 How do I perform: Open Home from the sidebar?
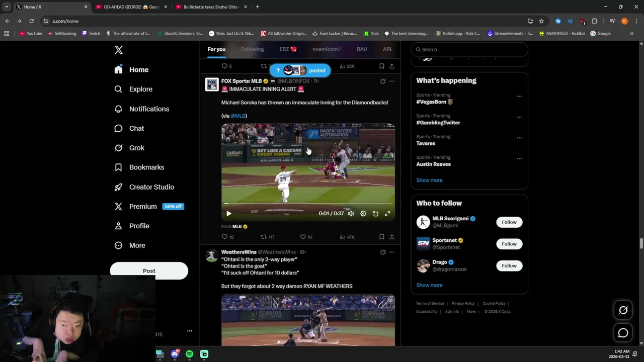pyautogui.click(x=131, y=70)
